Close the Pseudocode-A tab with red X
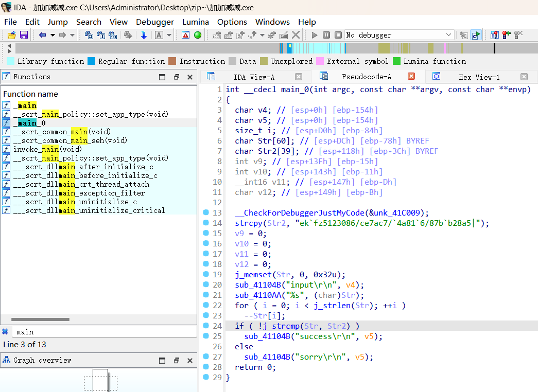Viewport: 538px width, 392px height. pyautogui.click(x=411, y=77)
